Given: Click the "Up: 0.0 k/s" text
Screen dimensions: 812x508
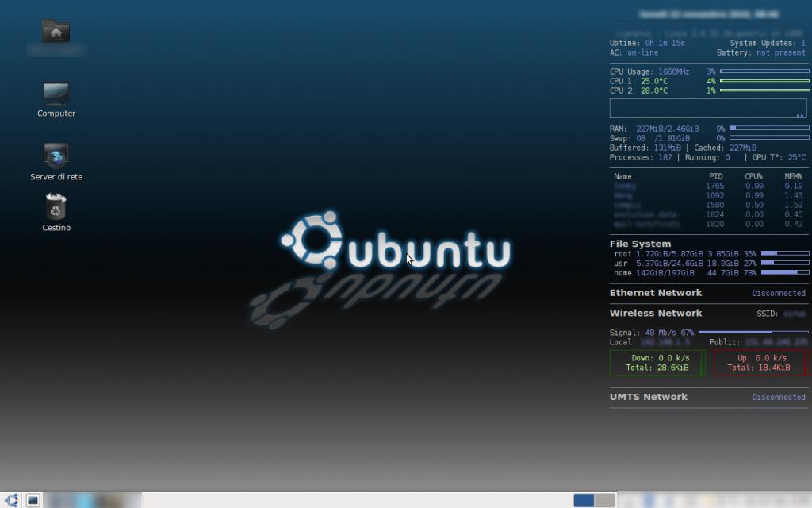Looking at the screenshot, I should [762, 358].
